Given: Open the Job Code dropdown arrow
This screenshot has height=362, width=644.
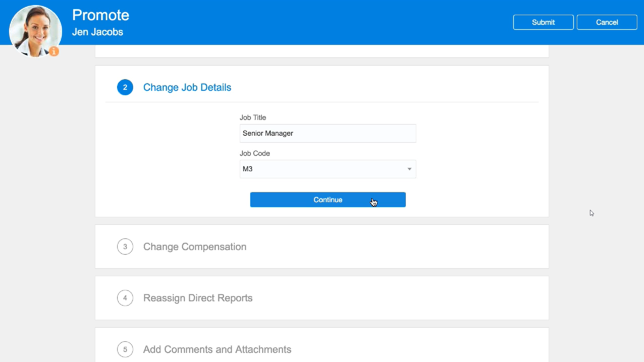Looking at the screenshot, I should 409,169.
